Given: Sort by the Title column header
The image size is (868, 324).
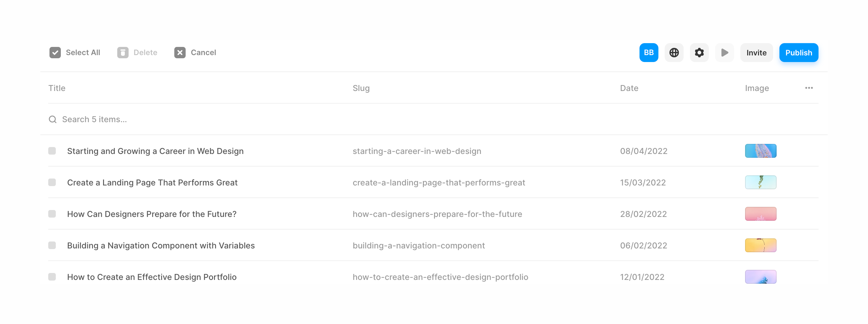Looking at the screenshot, I should 57,88.
